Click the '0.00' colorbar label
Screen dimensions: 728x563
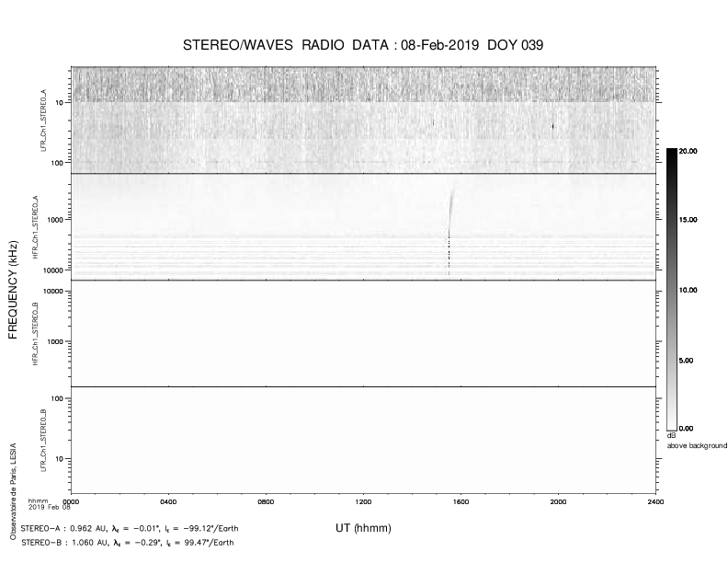point(687,429)
